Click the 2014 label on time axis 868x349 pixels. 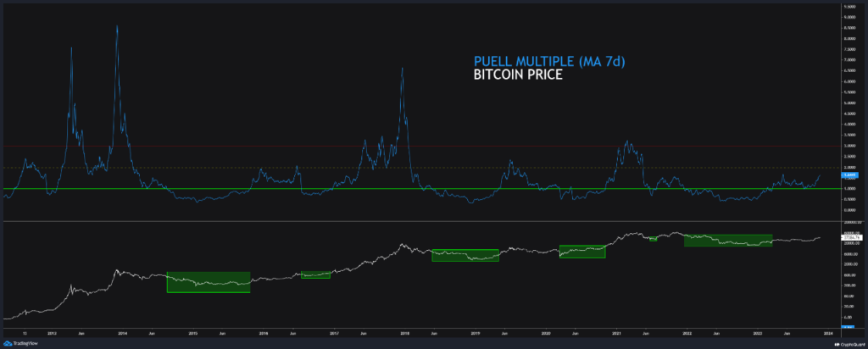123,334
